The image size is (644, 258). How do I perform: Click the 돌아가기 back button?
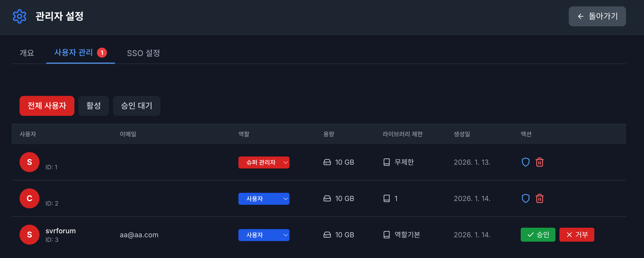pyautogui.click(x=597, y=17)
